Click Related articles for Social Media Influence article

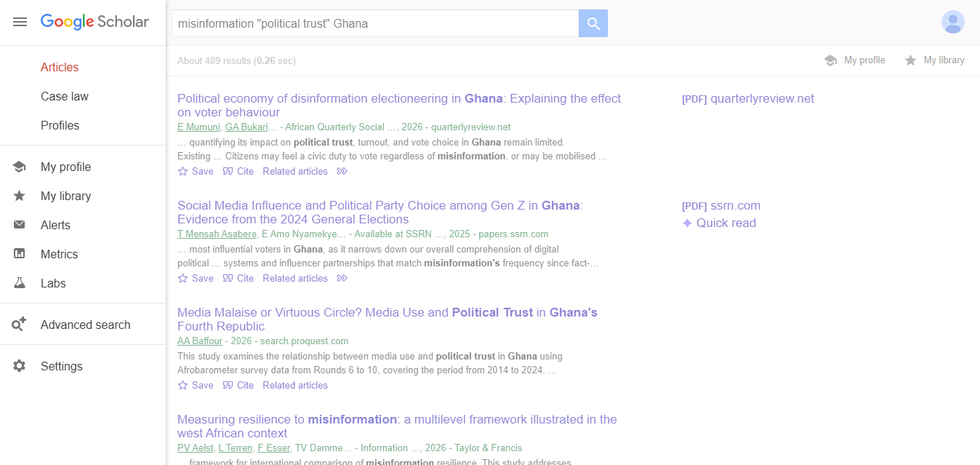[x=295, y=278]
